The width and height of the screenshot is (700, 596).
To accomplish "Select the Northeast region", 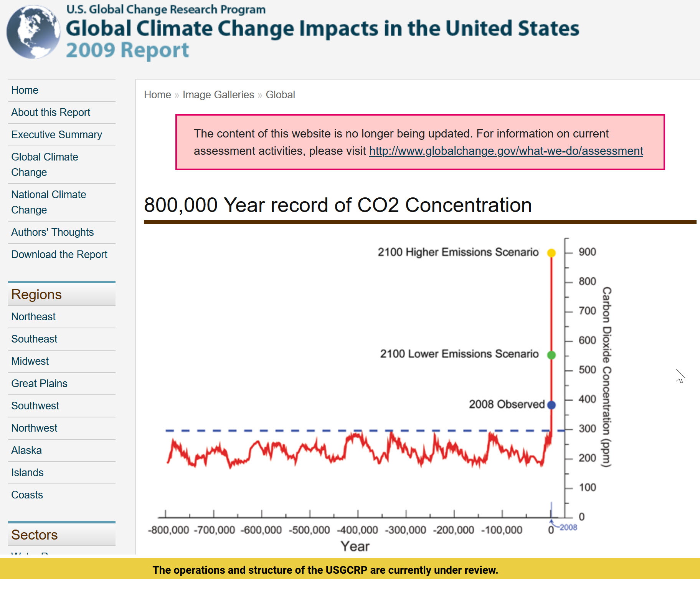I will pos(33,317).
